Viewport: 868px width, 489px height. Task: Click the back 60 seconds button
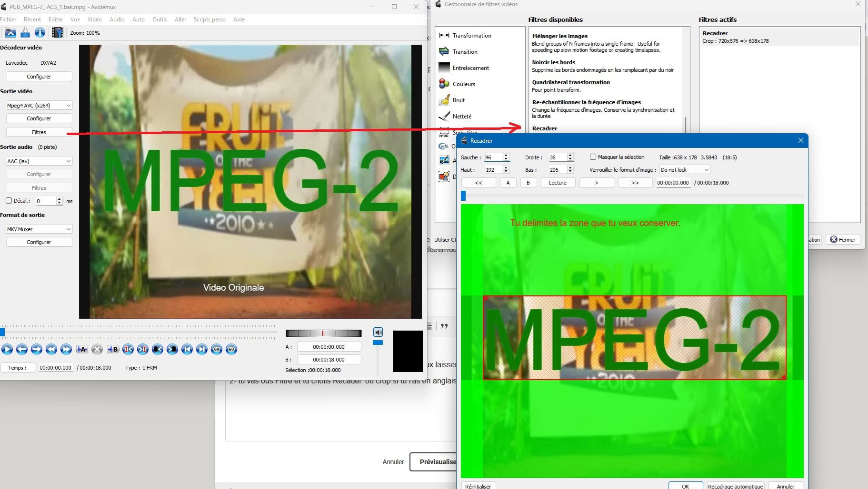(217, 349)
